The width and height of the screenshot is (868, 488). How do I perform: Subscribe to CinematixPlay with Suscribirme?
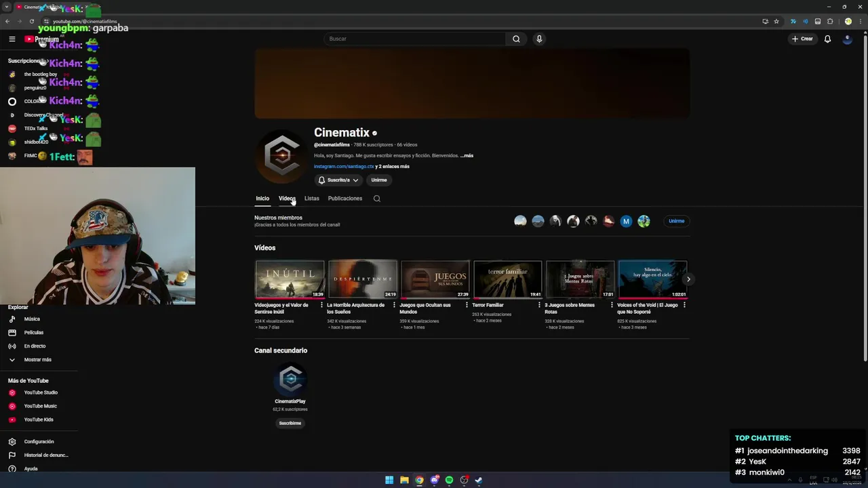[290, 423]
